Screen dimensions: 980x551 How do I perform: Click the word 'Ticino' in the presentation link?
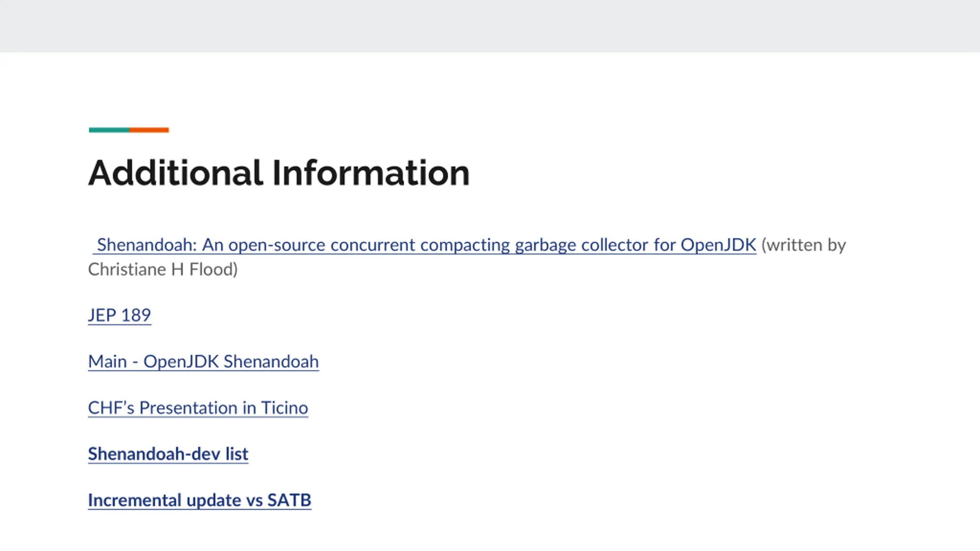point(284,408)
